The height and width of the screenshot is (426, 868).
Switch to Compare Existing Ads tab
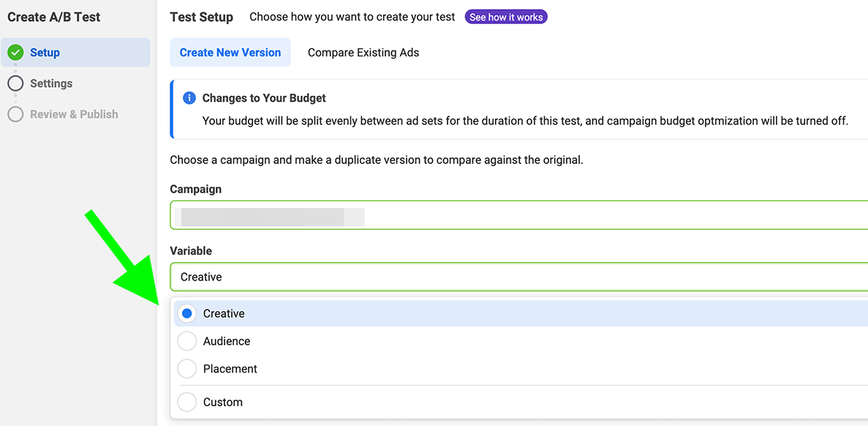pos(363,53)
